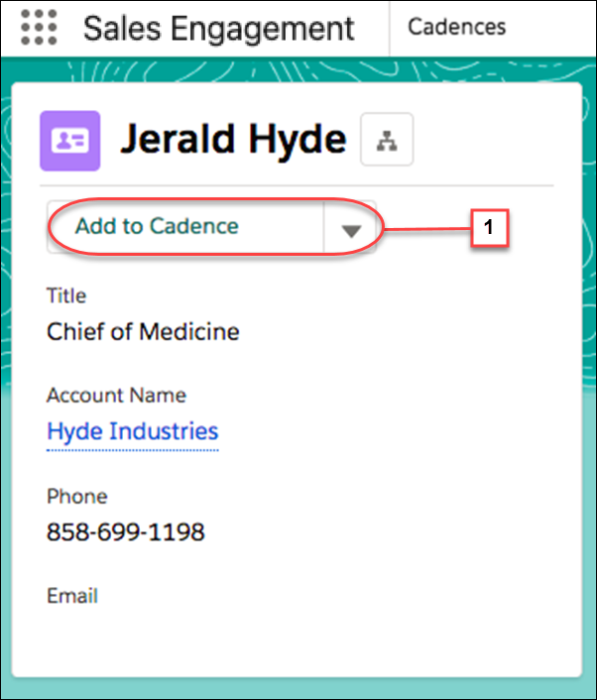Click the phone number 858-699-1198

tap(126, 531)
